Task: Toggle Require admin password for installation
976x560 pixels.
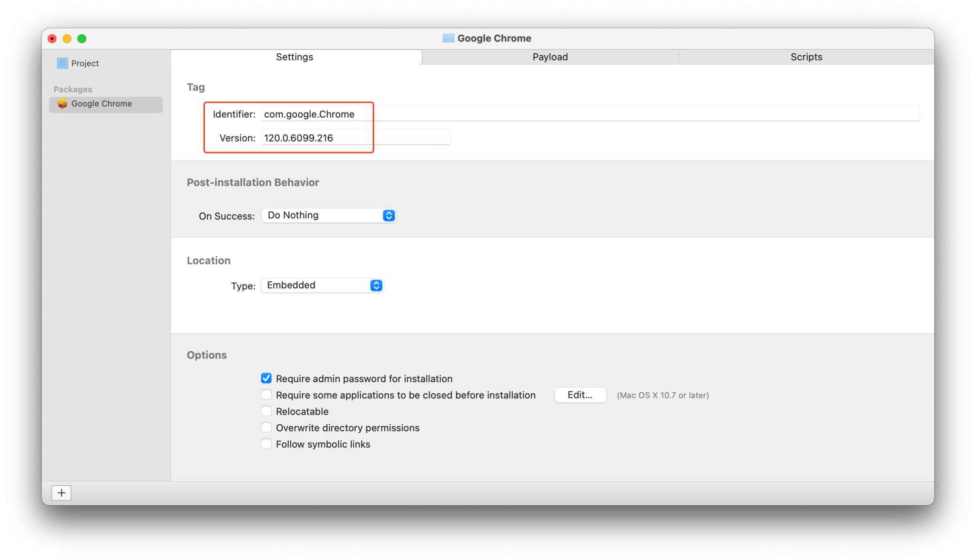Action: (x=266, y=378)
